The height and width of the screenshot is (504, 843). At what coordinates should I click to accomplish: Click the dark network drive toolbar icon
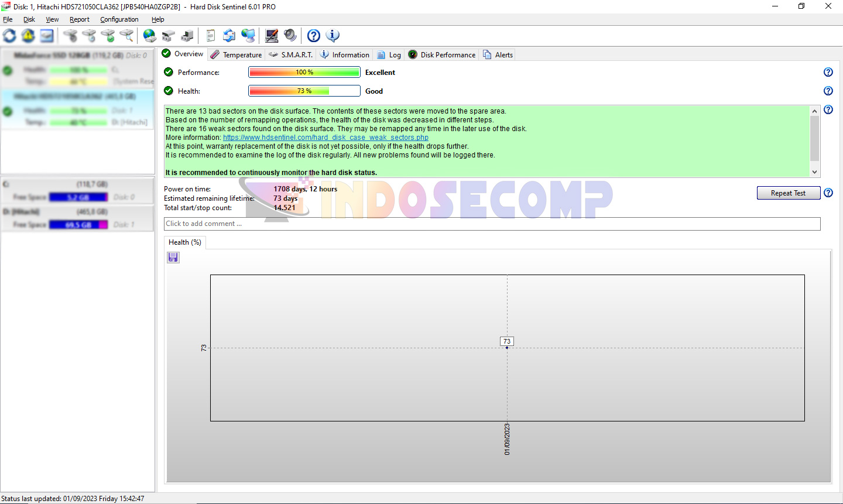point(187,36)
